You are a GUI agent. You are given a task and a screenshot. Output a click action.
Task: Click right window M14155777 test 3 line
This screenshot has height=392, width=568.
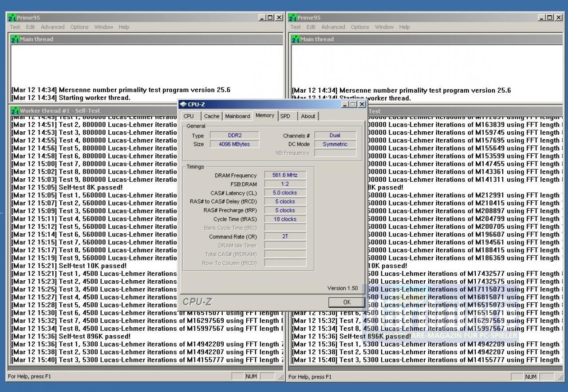(426, 360)
